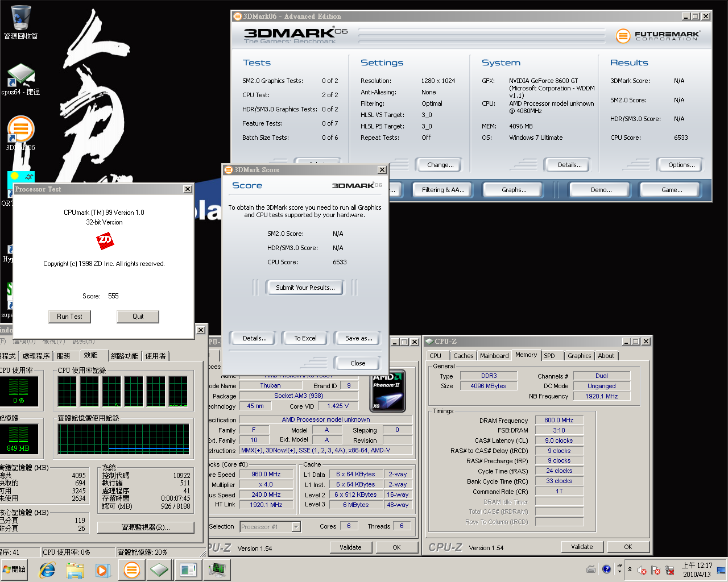728x582 pixels.
Task: Click Code Name value Thuban in CPU-Z
Action: tap(270, 385)
